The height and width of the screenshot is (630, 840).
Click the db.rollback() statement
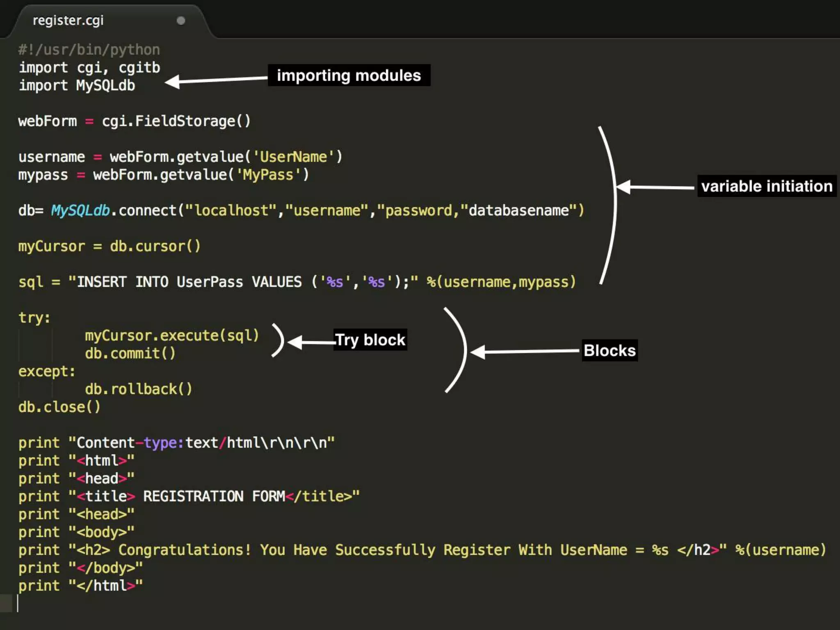pos(138,389)
